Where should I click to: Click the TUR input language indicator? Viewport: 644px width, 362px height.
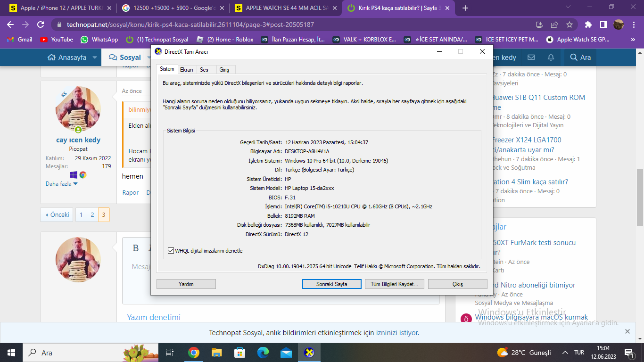pos(579,353)
